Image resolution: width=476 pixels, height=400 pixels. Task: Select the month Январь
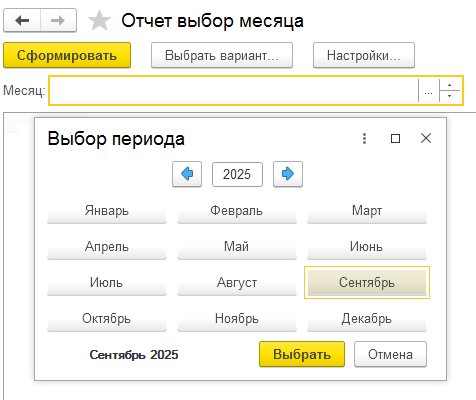click(107, 211)
